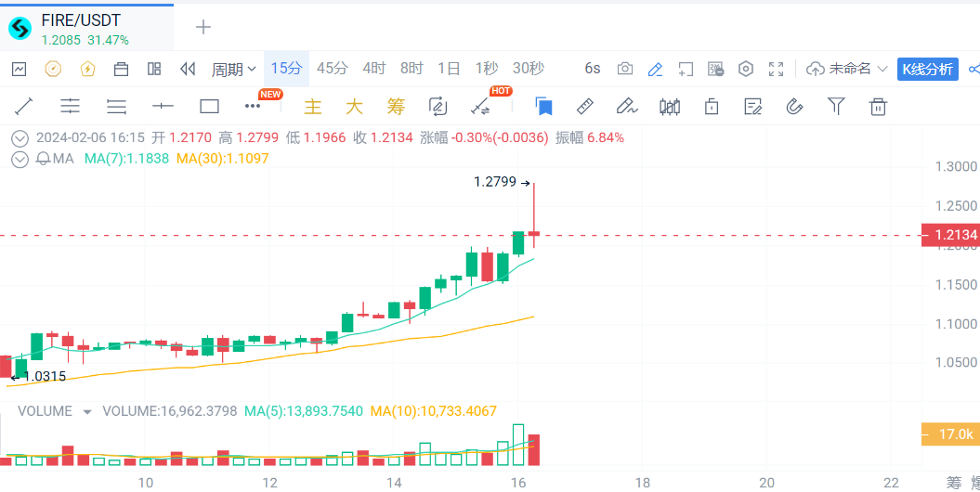Select the ruler measurement tool
Screen dimensions: 980x492
tap(585, 107)
